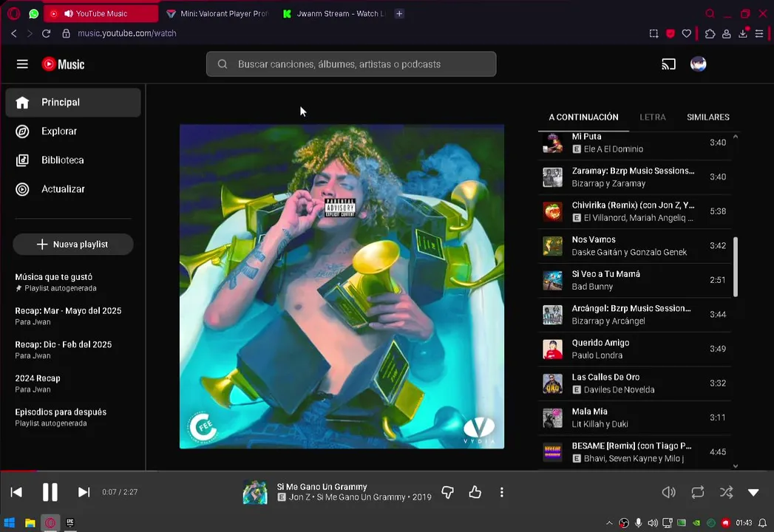Toggle shuffle mode
774x532 pixels.
tap(726, 492)
